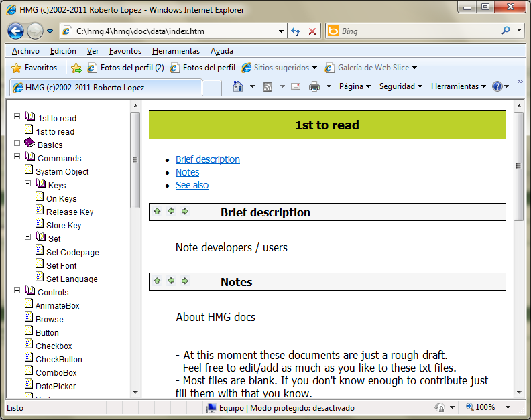Click the left arrow icon in Brief description header
Image resolution: width=531 pixels, height=420 pixels.
tap(172, 211)
